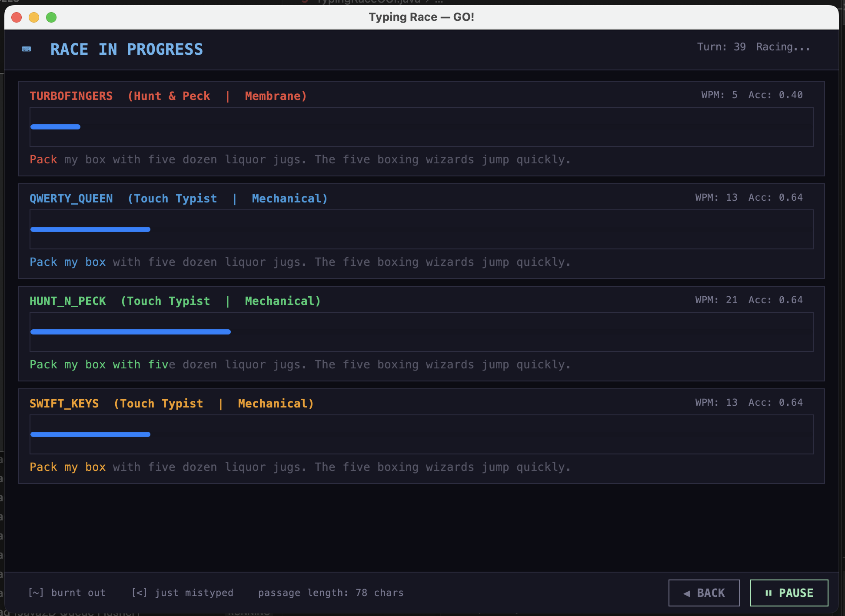Click HUNT_N_PECK passage text line
This screenshot has height=616, width=845.
point(300,364)
